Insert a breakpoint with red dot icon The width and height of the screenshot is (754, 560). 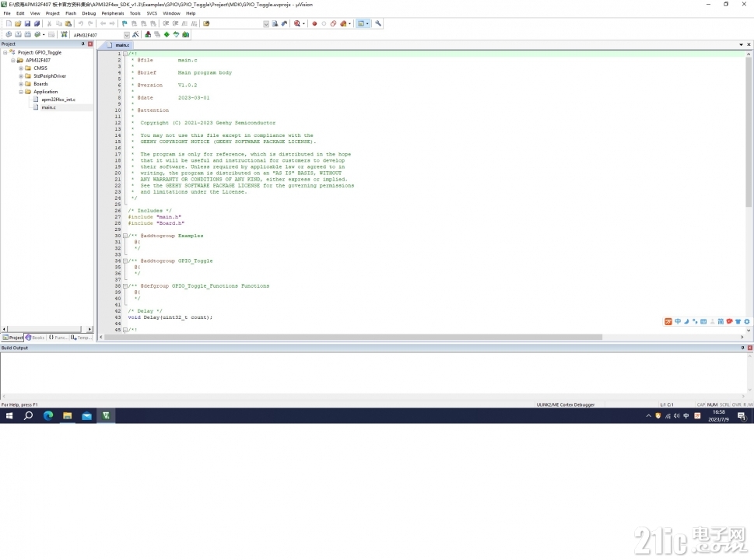pos(314,23)
